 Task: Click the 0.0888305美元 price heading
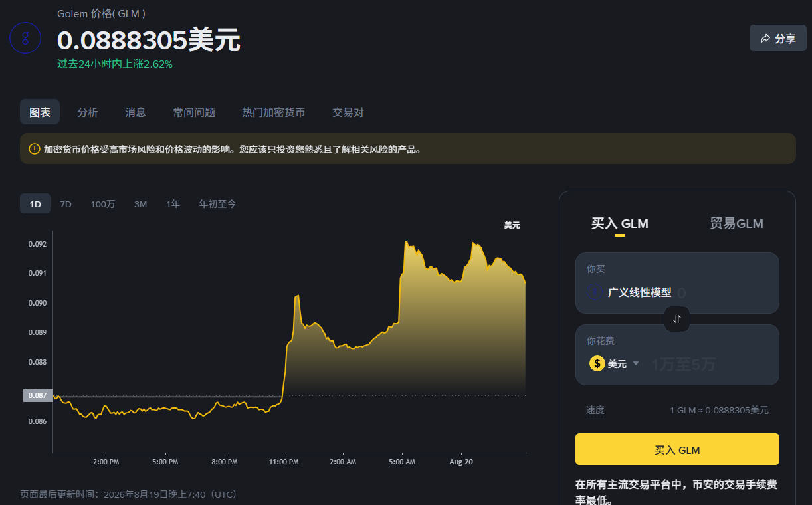[x=149, y=41]
